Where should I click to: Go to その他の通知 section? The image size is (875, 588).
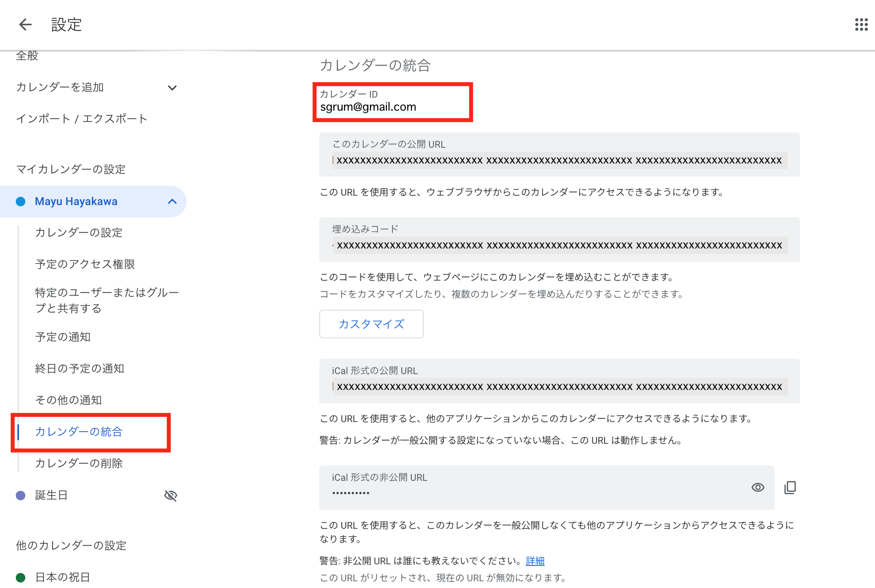[x=68, y=400]
